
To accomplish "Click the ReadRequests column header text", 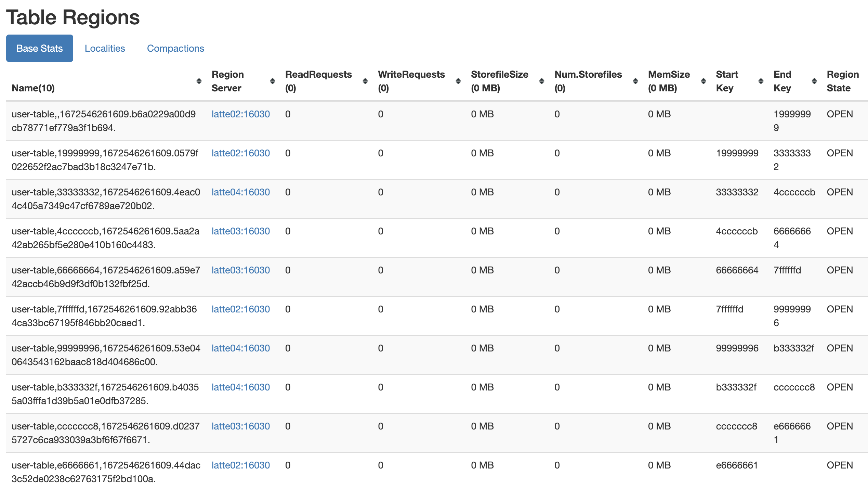I will click(x=318, y=75).
